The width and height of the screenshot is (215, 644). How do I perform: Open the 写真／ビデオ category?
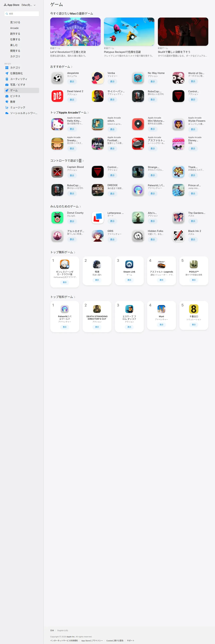[22, 85]
